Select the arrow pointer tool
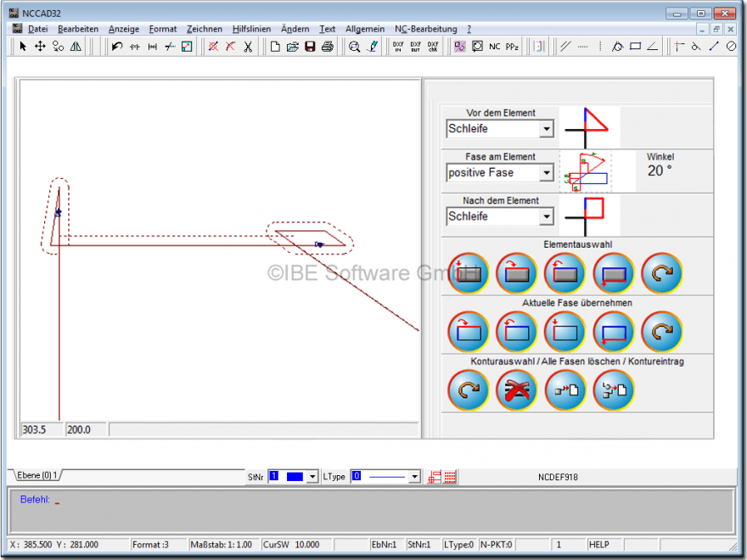This screenshot has height=560, width=747. (23, 47)
